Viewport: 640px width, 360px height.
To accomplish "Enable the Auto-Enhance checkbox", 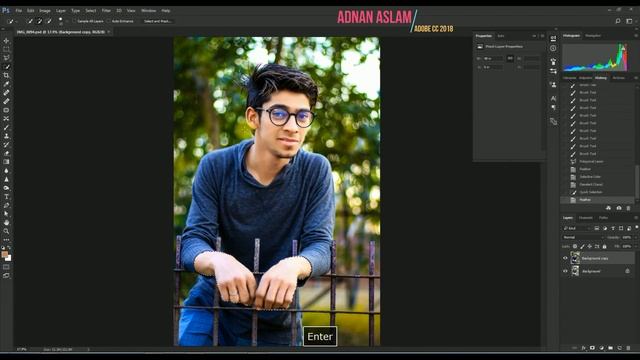I will [x=109, y=21].
